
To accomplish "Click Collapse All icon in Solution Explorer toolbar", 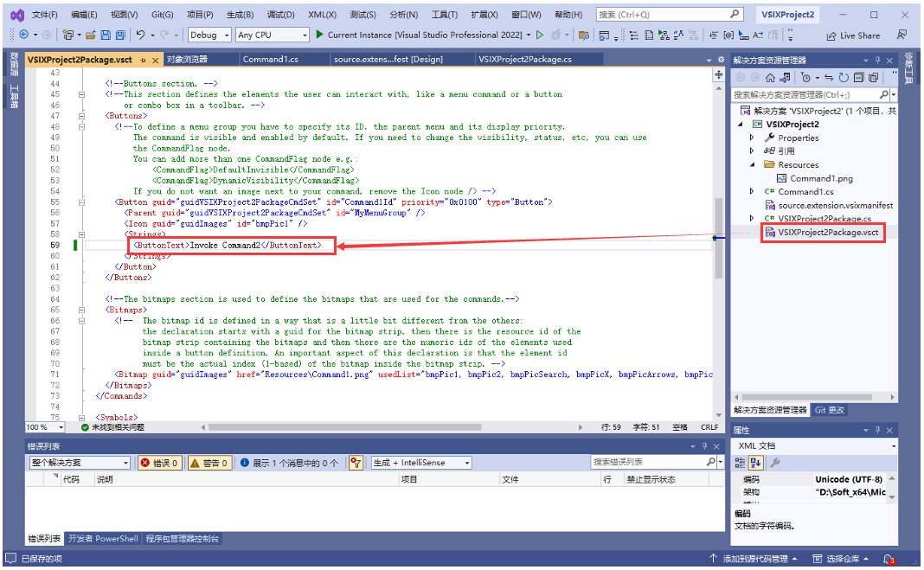I will tap(858, 78).
